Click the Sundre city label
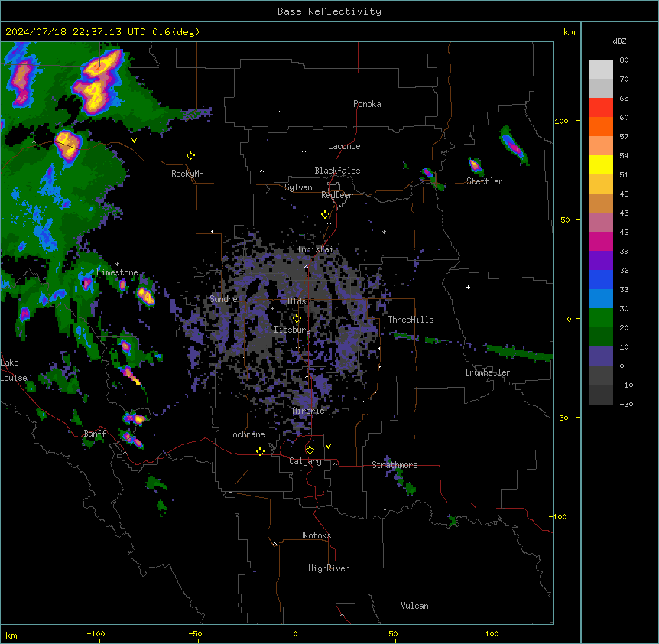 [x=223, y=299]
